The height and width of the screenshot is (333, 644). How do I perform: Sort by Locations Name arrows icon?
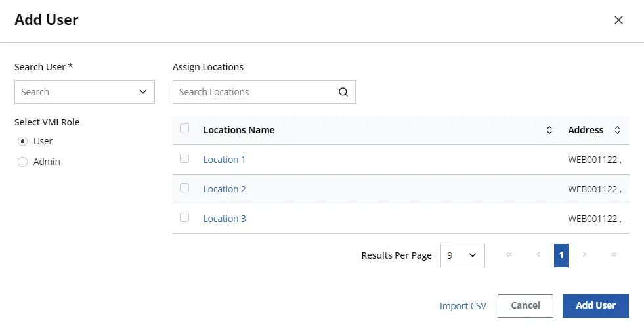click(549, 130)
